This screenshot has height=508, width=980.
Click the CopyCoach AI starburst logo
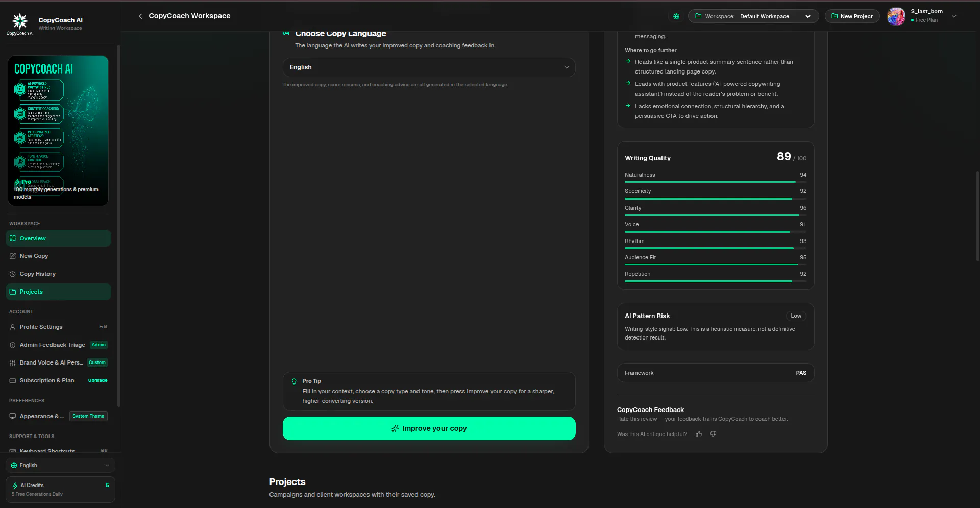click(20, 21)
